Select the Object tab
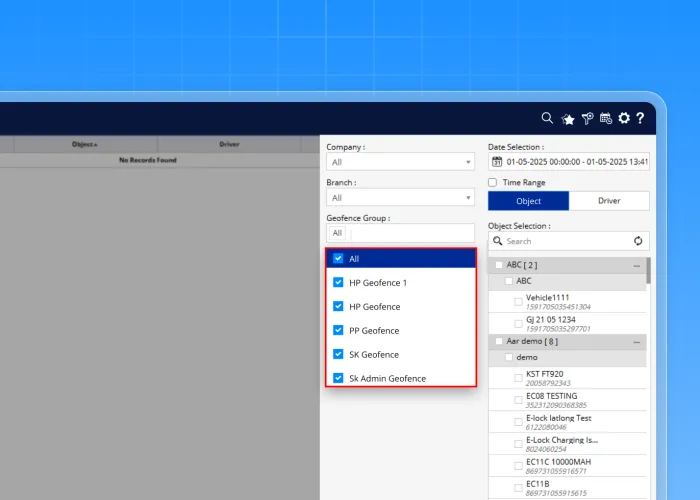 [528, 201]
